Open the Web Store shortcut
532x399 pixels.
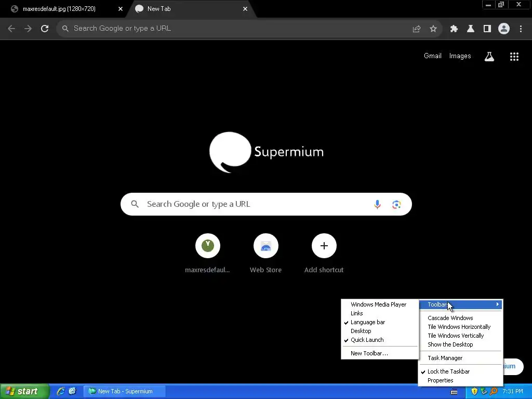(x=265, y=253)
